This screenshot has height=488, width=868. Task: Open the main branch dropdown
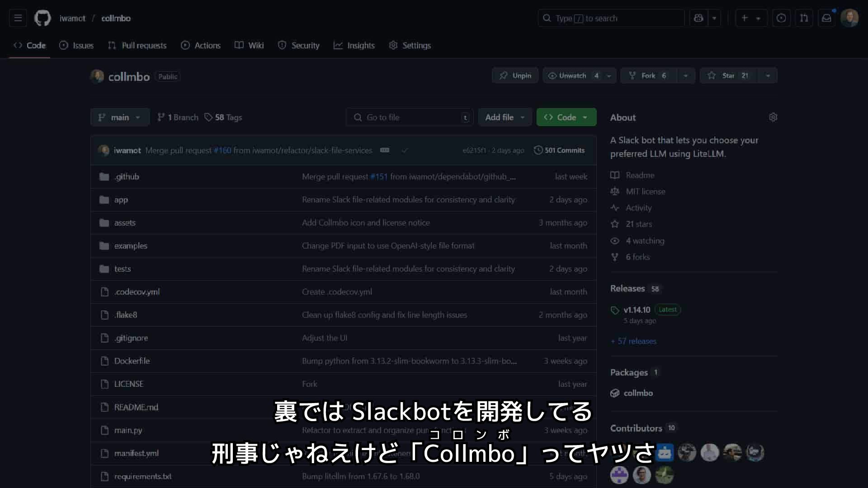[x=120, y=117]
